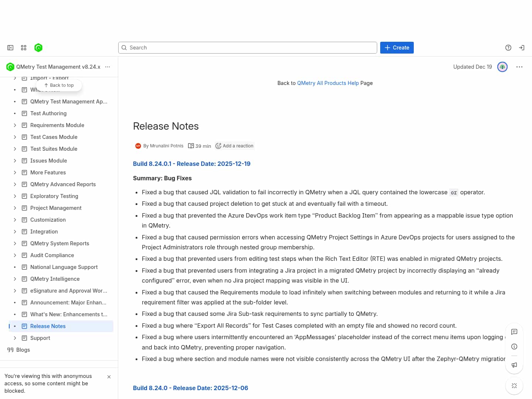
Task: Open more actions ellipsis beside Updated date
Action: tap(519, 67)
